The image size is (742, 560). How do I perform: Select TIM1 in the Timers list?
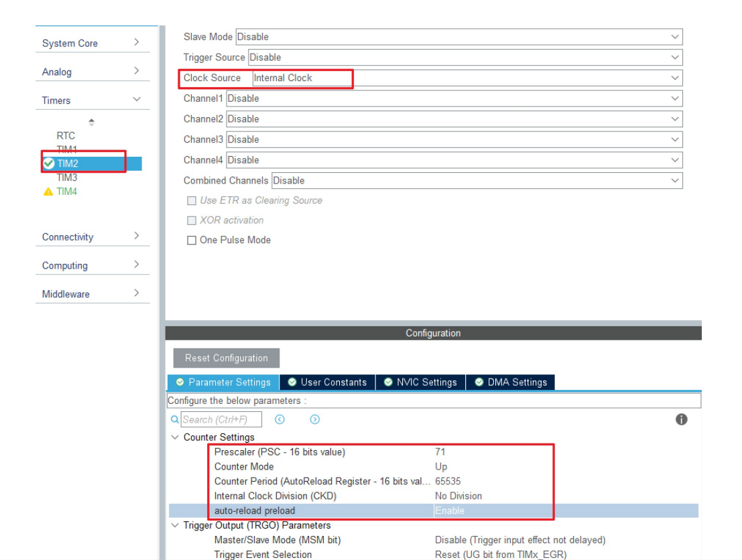(67, 149)
